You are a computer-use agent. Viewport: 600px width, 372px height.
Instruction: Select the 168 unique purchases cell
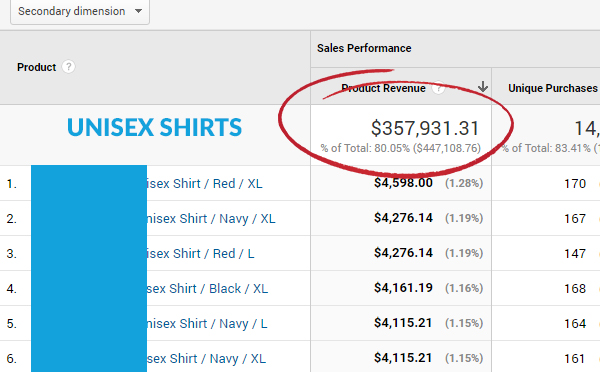click(x=575, y=289)
